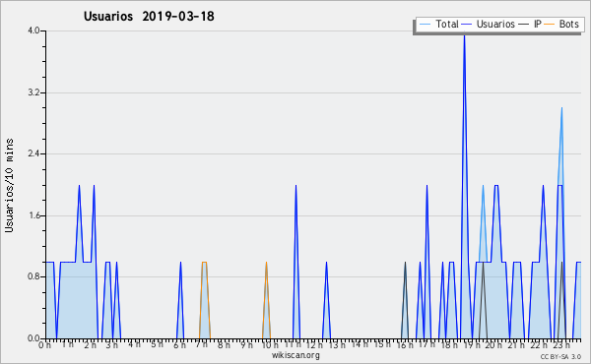Click the light blue 3.0 peak at 23 h
Viewport: 591px width, 364px height.
[561, 109]
